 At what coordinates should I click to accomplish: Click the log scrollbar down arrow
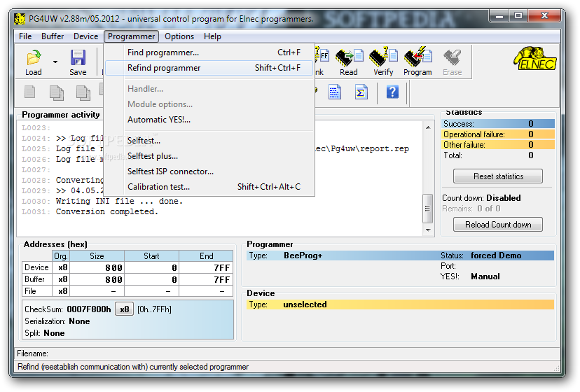click(428, 230)
